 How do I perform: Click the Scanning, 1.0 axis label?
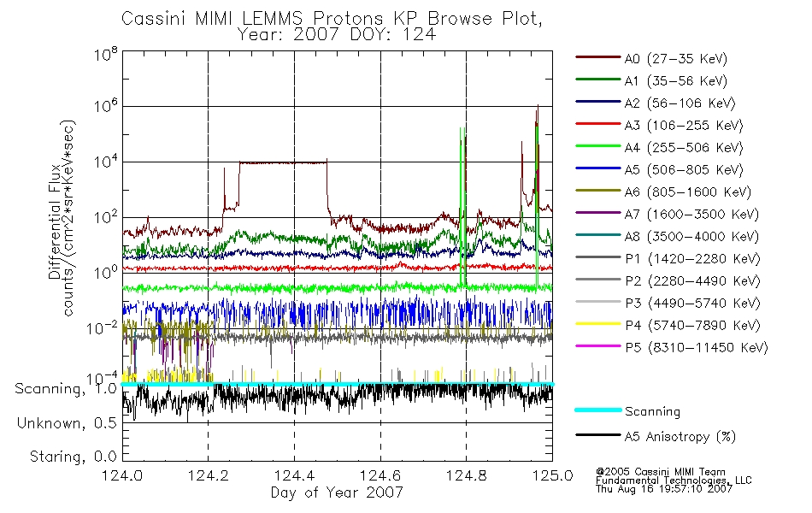[x=66, y=389]
